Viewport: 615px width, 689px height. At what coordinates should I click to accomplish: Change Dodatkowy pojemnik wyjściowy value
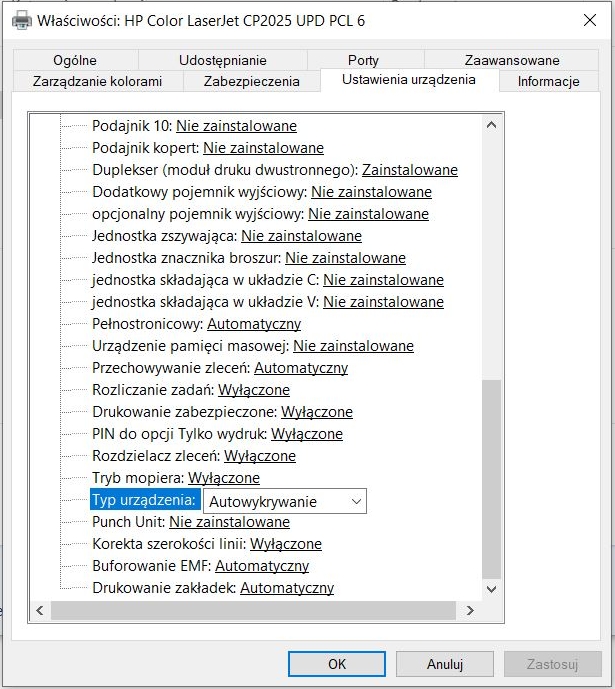371,192
